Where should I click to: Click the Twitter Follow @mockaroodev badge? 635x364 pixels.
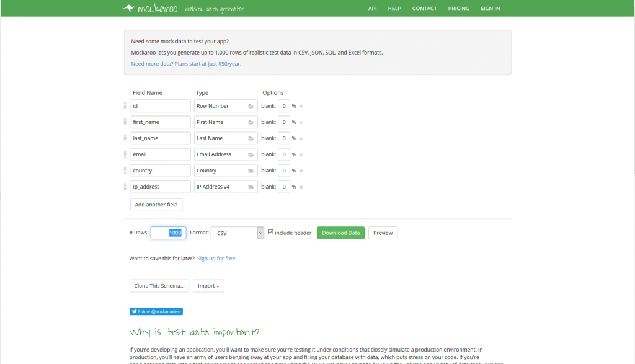(x=156, y=311)
